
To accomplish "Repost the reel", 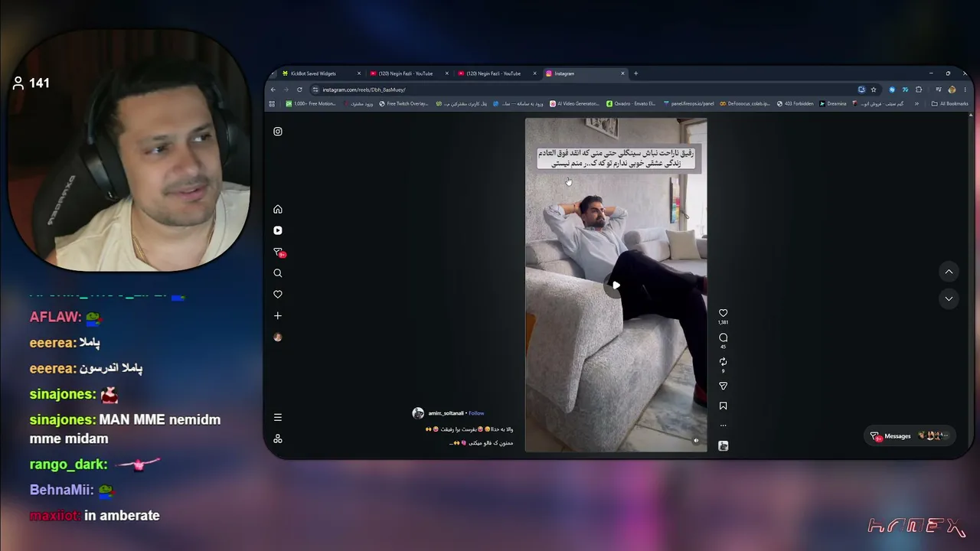I will tap(723, 362).
